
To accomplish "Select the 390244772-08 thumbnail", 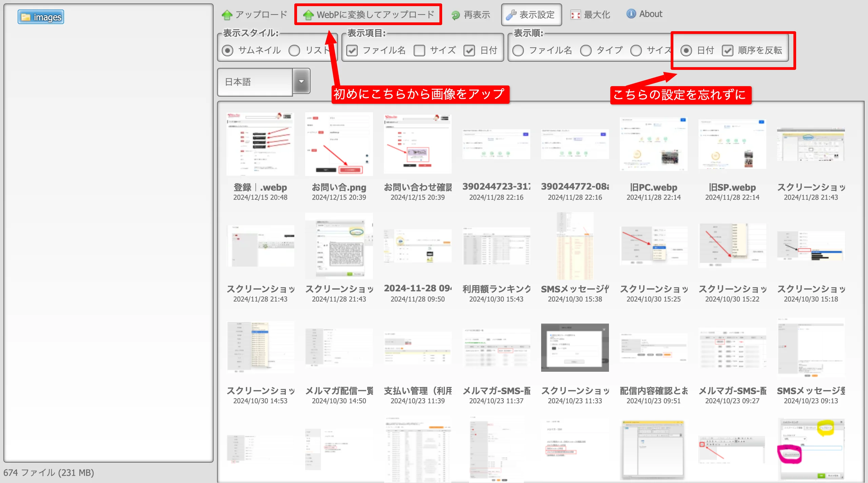I will pyautogui.click(x=575, y=144).
